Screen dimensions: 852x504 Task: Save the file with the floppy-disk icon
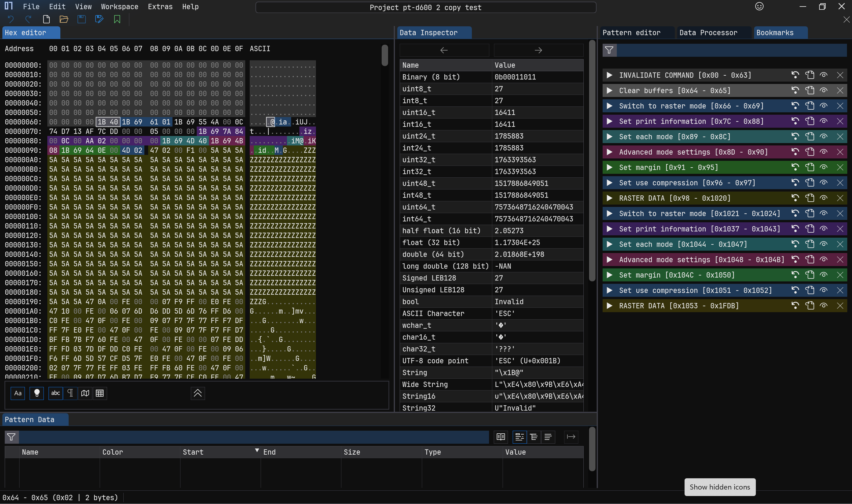[x=82, y=19]
